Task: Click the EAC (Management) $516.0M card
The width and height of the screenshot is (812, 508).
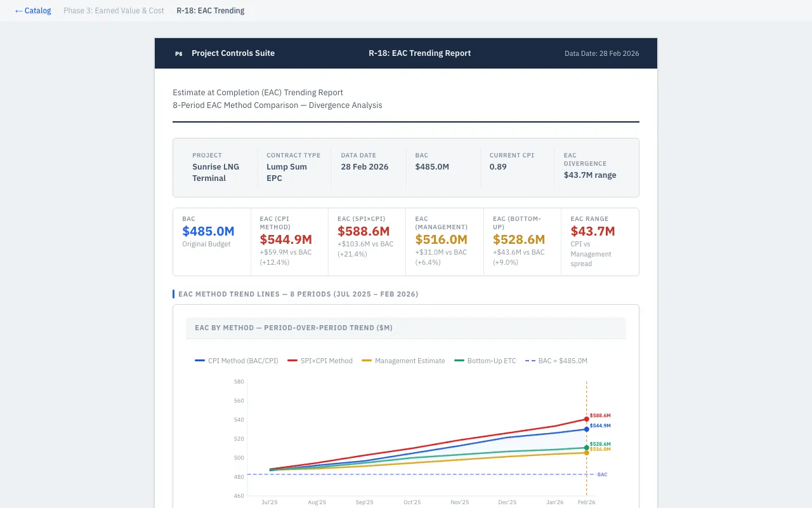Action: [444, 242]
